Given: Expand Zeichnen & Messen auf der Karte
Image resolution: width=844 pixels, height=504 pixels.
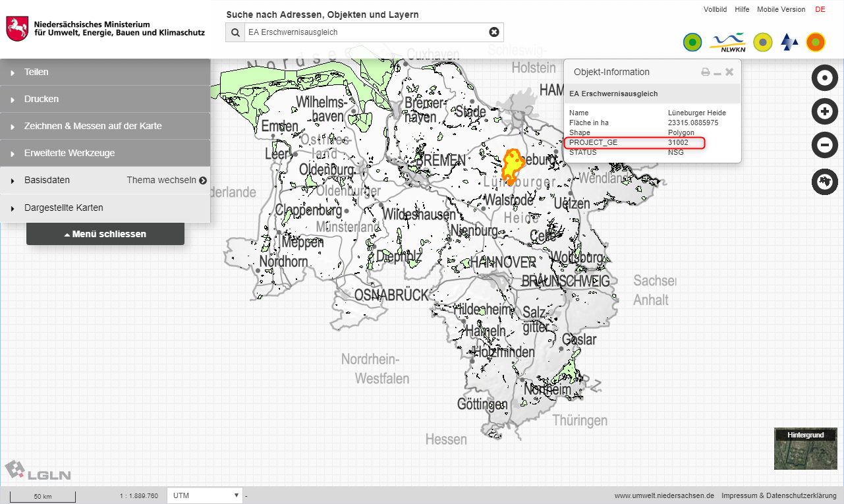Looking at the screenshot, I should coord(105,126).
